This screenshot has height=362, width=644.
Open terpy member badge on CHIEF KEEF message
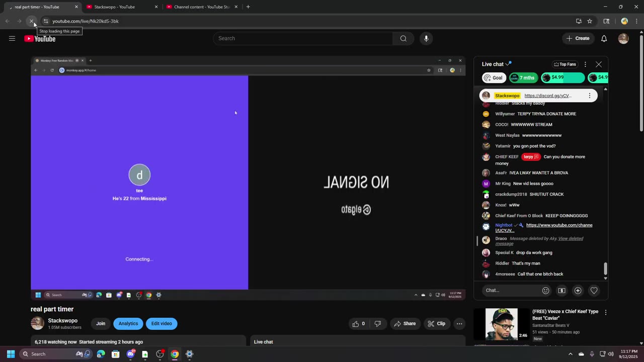point(531,157)
